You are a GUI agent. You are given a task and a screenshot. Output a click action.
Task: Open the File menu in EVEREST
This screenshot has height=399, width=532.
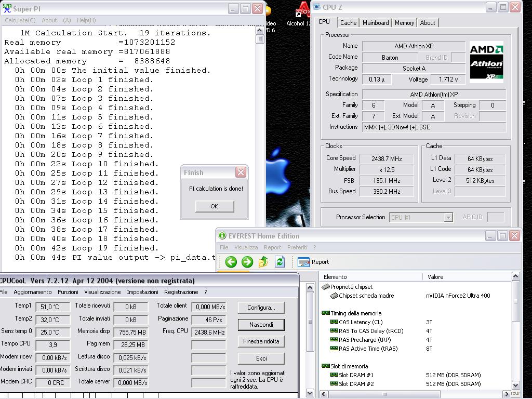coord(224,247)
